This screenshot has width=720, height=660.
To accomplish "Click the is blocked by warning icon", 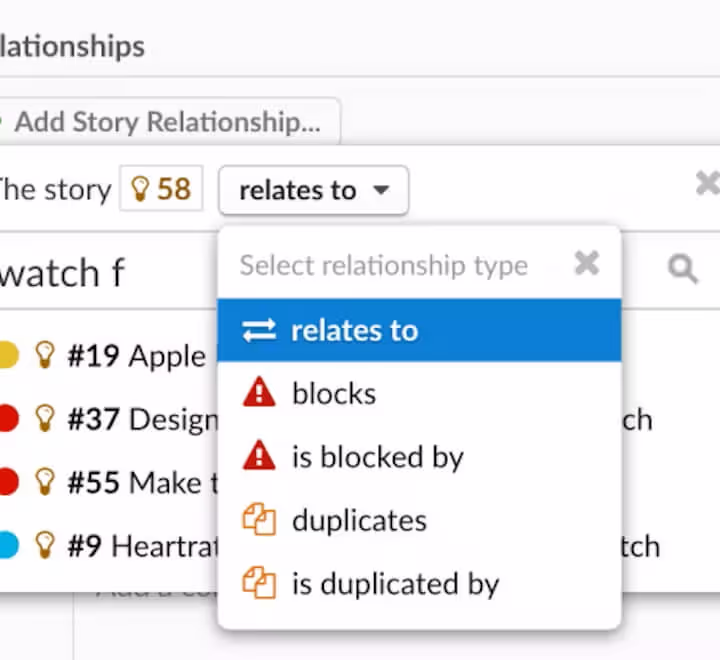I will pyautogui.click(x=259, y=455).
